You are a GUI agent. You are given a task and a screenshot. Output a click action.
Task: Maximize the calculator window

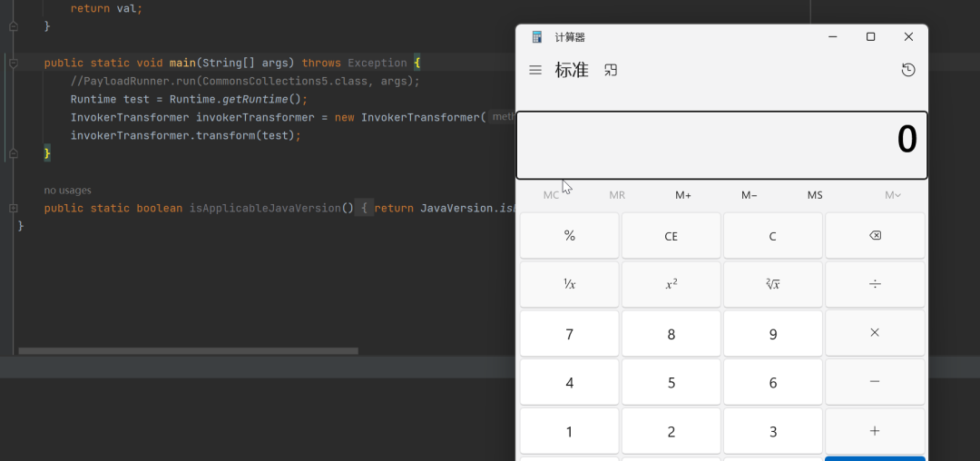pyautogui.click(x=870, y=37)
